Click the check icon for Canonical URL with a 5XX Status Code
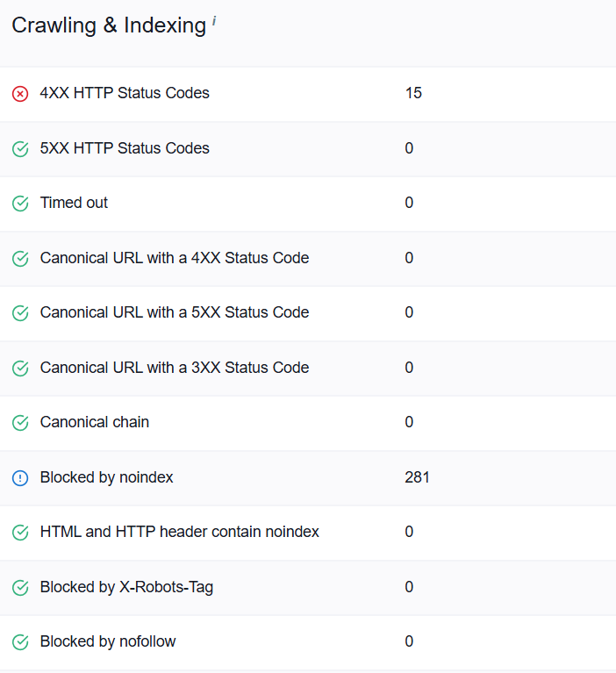 pos(20,313)
